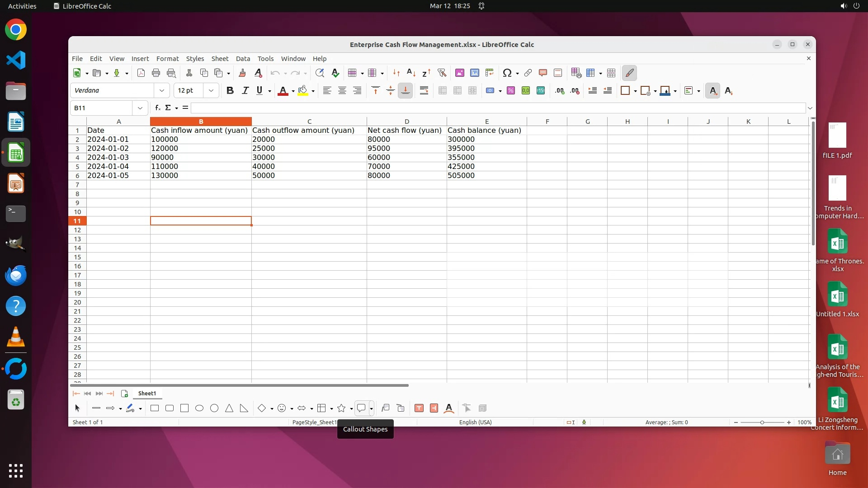Click the Format as Percent icon
Screen dimensions: 868x488
(511, 91)
